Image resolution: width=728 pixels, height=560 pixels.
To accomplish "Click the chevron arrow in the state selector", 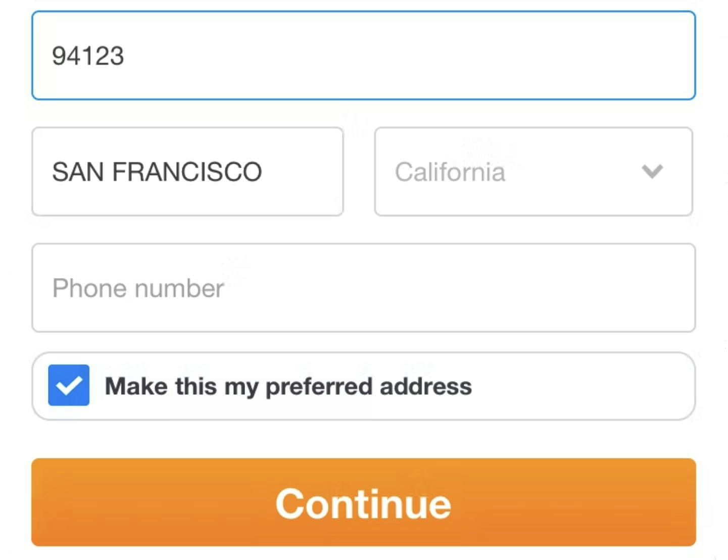I will tap(652, 171).
